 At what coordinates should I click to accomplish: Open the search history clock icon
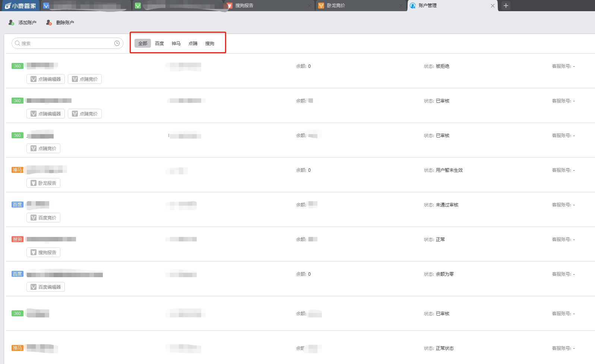pyautogui.click(x=117, y=43)
